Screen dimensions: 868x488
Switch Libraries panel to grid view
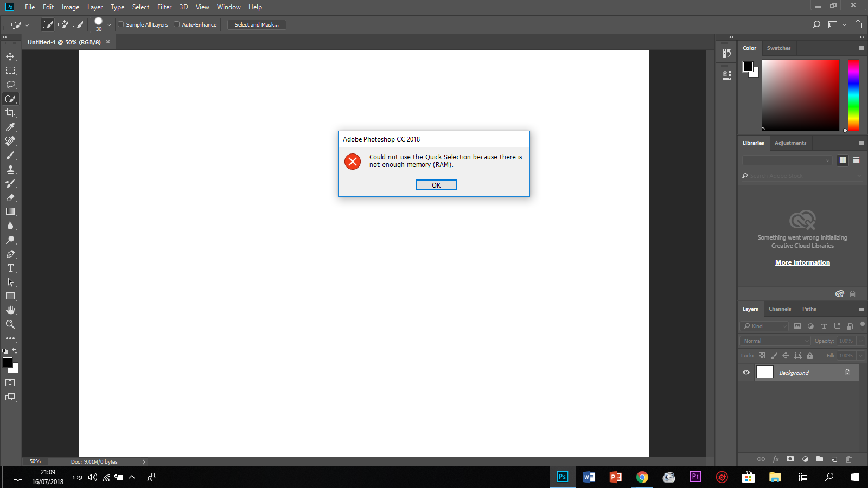point(843,160)
